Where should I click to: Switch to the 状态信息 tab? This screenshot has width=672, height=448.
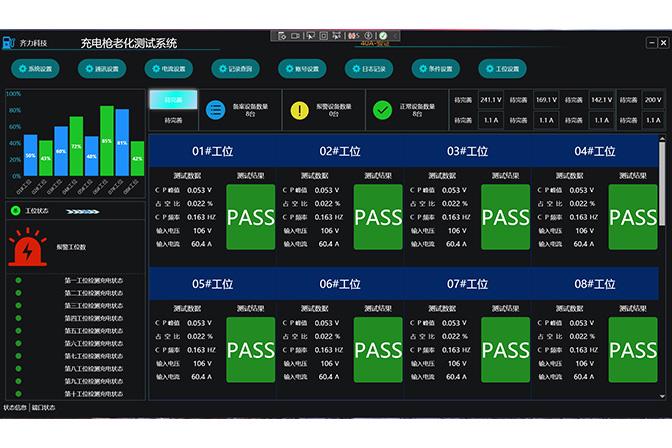(x=15, y=408)
